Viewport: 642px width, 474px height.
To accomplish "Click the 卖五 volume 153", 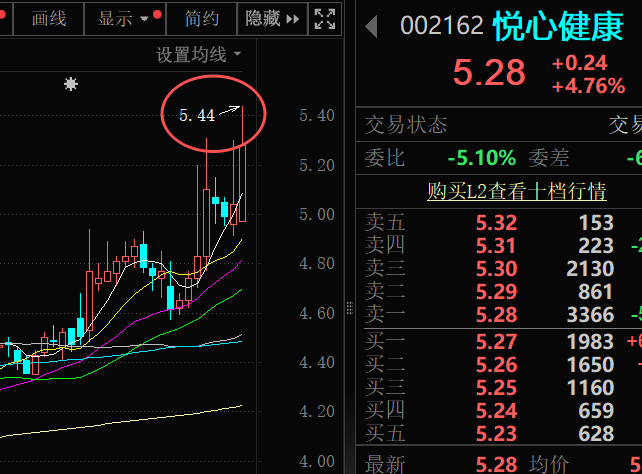I will point(596,223).
